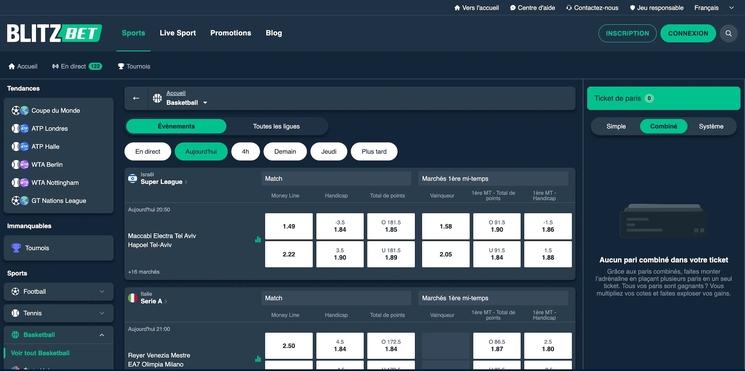Filter events by Demain
The image size is (745, 371).
(x=285, y=152)
